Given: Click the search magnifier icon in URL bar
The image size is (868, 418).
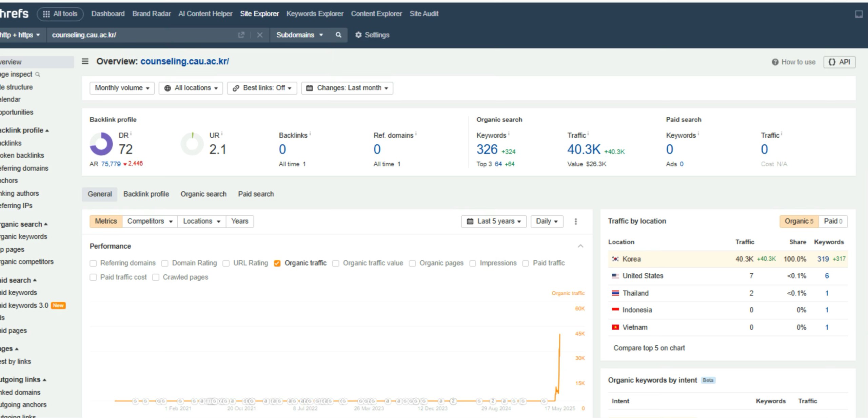Looking at the screenshot, I should [x=338, y=35].
